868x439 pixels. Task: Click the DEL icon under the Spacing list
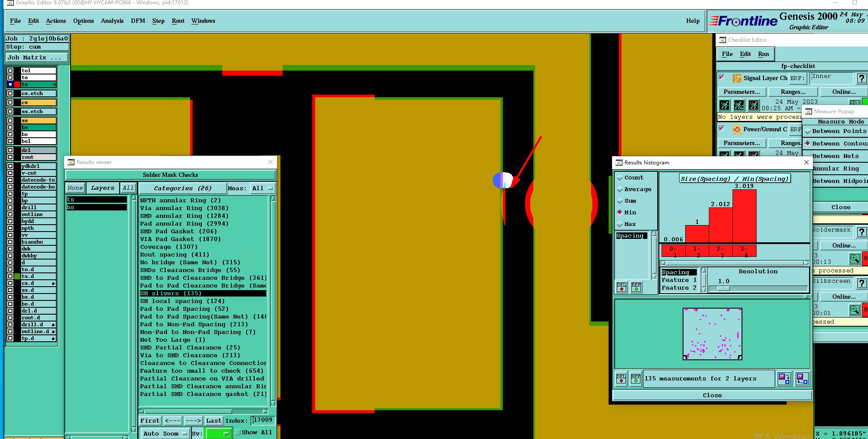coord(622,287)
